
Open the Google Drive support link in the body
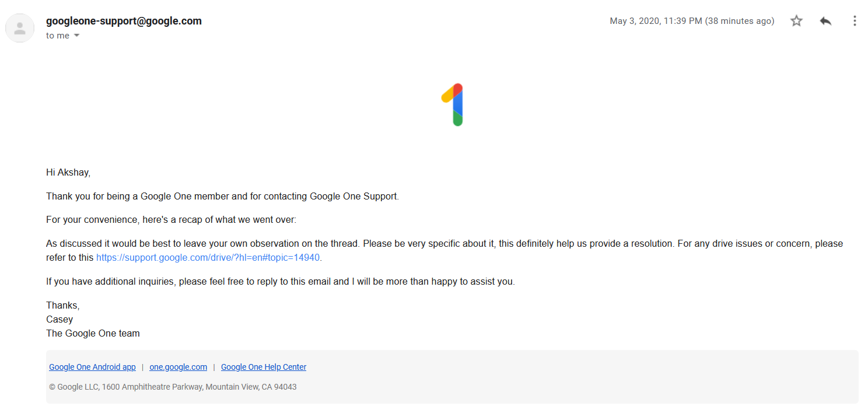coord(208,257)
